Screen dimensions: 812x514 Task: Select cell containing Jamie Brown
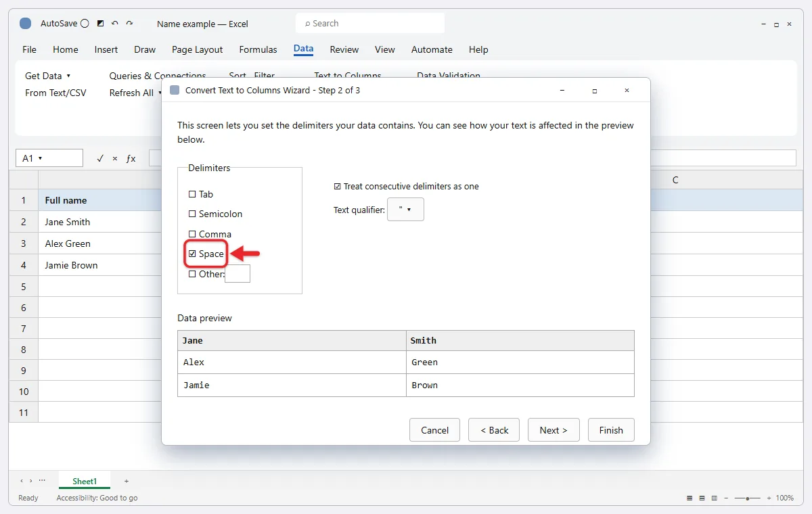click(100, 265)
